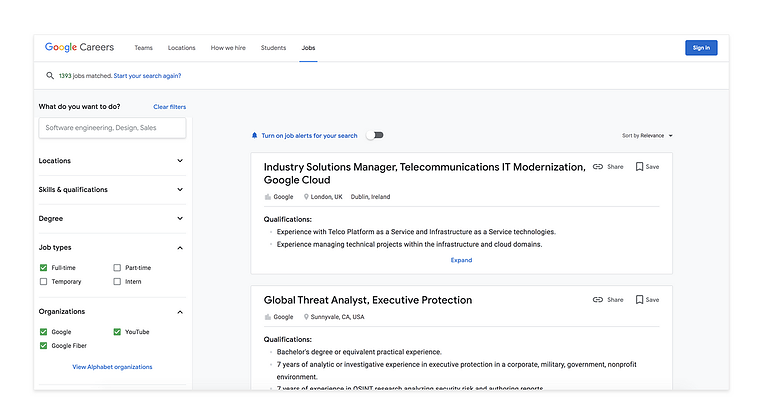Uncheck the Full-time job type
759x399 pixels.
[44, 268]
